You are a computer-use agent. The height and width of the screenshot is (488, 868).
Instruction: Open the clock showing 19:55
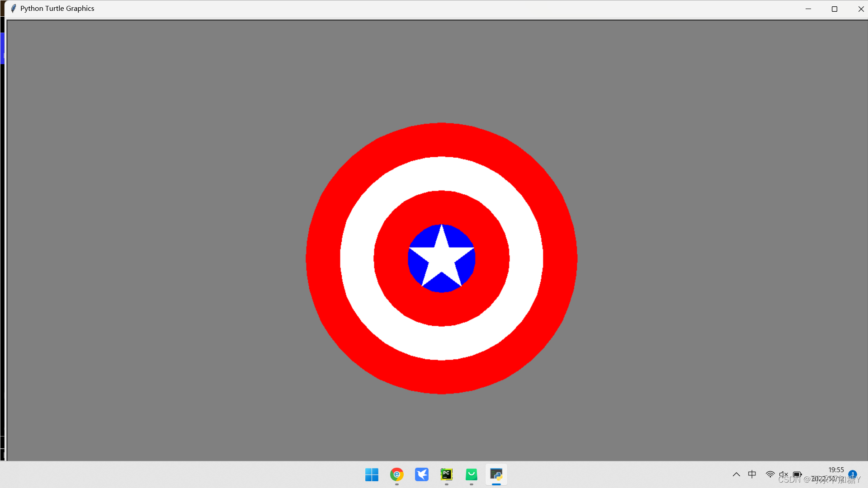(x=836, y=470)
